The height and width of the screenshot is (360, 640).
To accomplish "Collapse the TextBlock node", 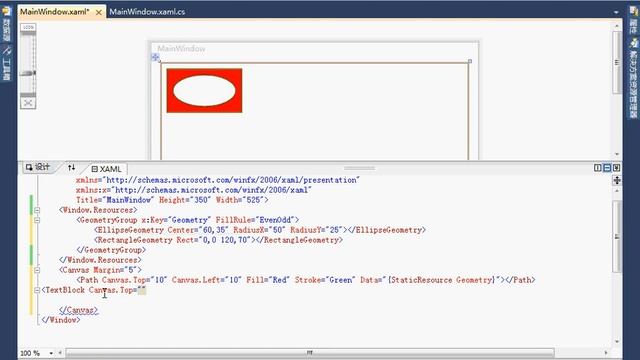I will [x=37, y=290].
